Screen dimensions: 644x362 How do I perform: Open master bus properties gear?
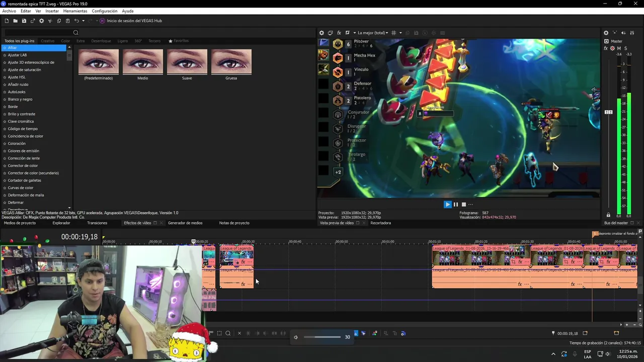click(x=606, y=33)
